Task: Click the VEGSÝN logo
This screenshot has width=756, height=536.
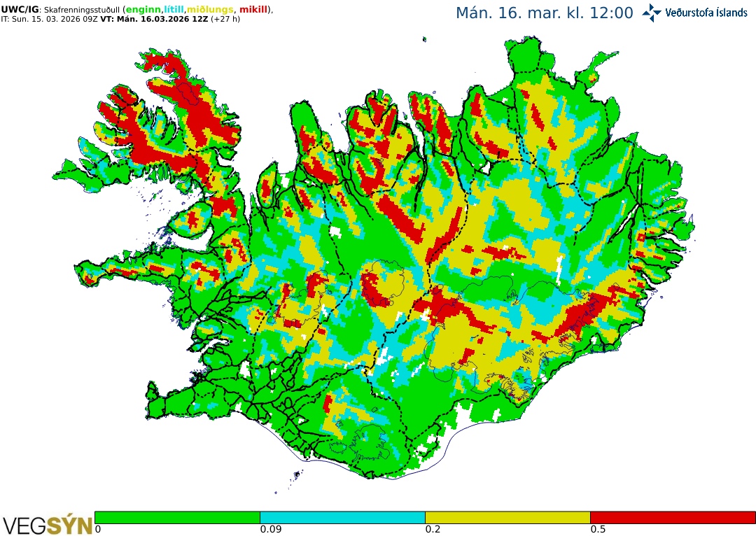Action: pos(47,526)
